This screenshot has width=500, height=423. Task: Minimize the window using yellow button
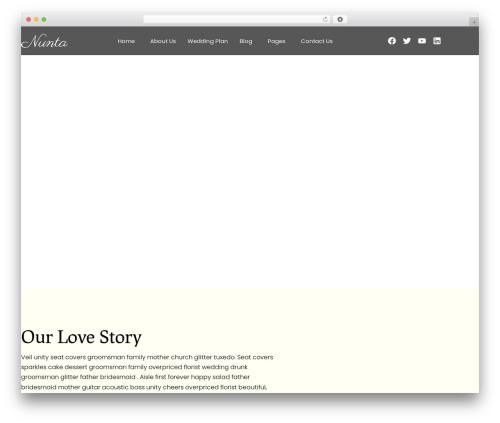(x=36, y=19)
